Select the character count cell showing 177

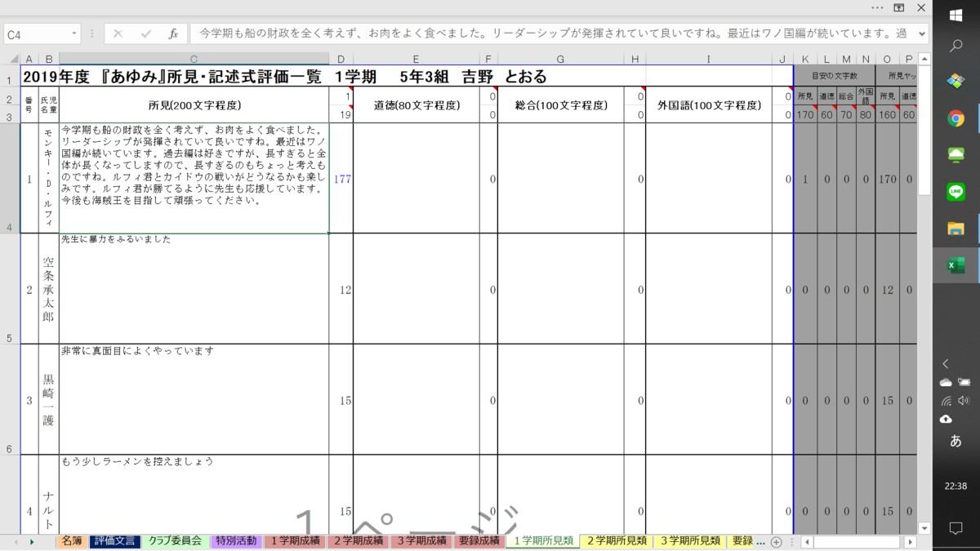(x=341, y=179)
